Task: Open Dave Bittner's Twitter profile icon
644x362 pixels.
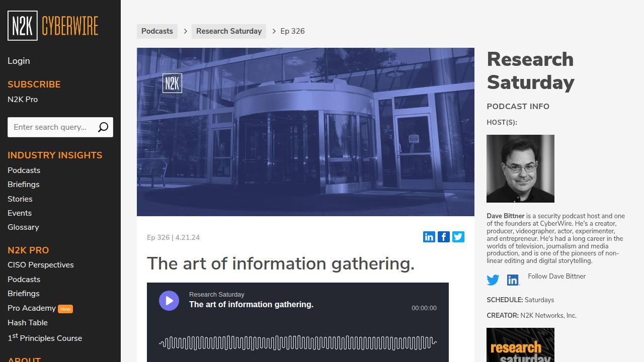Action: point(493,280)
